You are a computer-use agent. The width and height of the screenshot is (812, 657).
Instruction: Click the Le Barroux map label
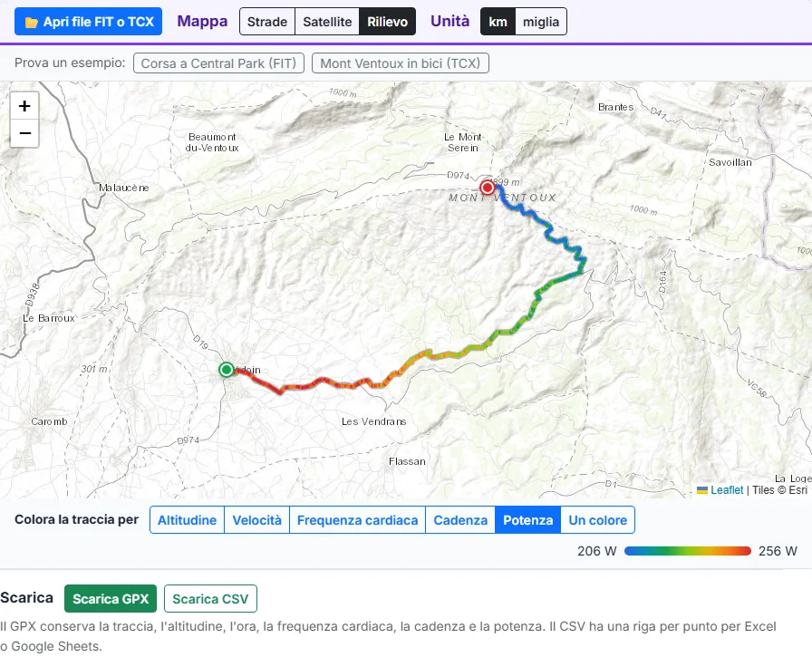(x=49, y=318)
